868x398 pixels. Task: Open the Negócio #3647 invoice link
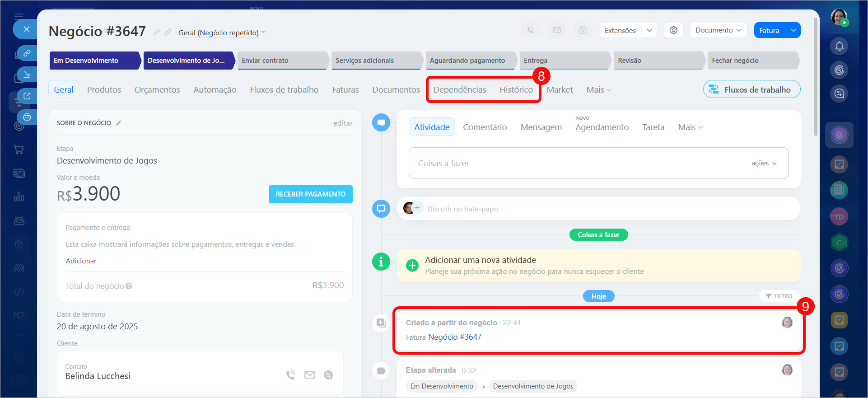click(x=454, y=337)
